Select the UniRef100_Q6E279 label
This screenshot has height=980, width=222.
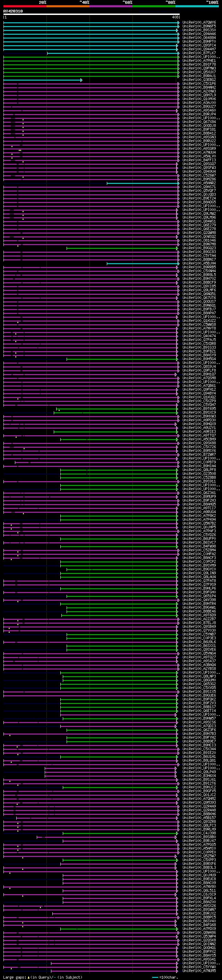pyautogui.click(x=199, y=225)
